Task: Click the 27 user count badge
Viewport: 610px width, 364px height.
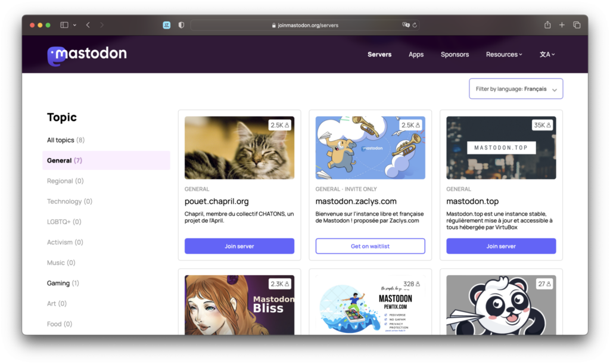Action: pyautogui.click(x=544, y=284)
